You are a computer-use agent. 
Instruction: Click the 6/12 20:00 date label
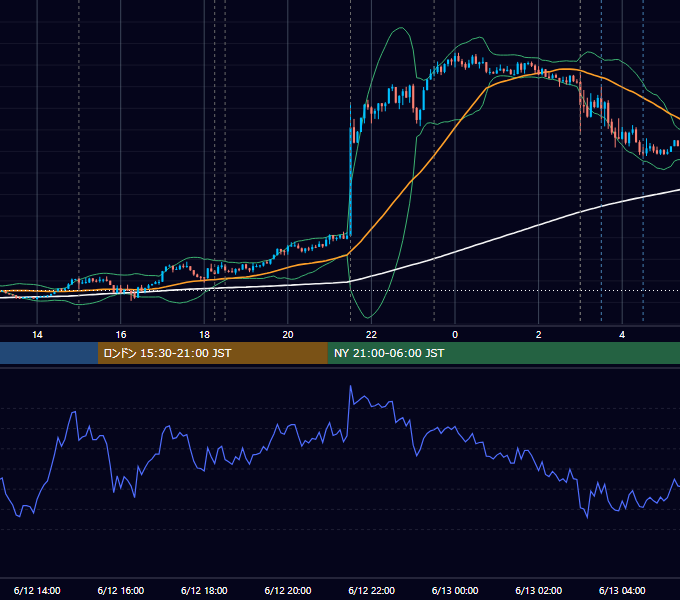(288, 590)
